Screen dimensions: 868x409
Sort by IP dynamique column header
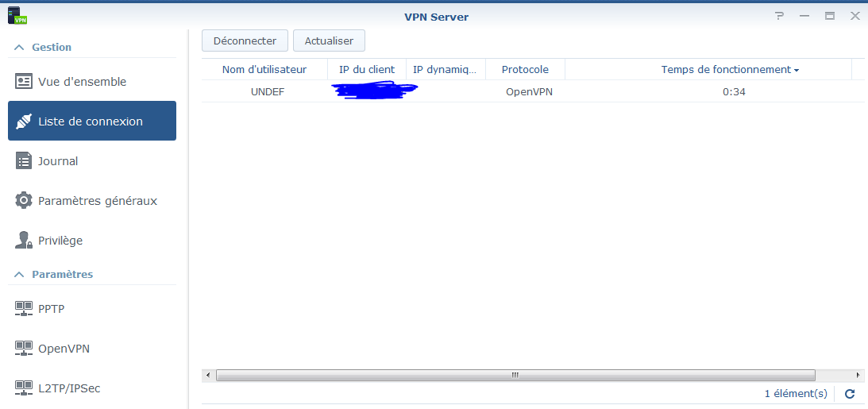(446, 69)
